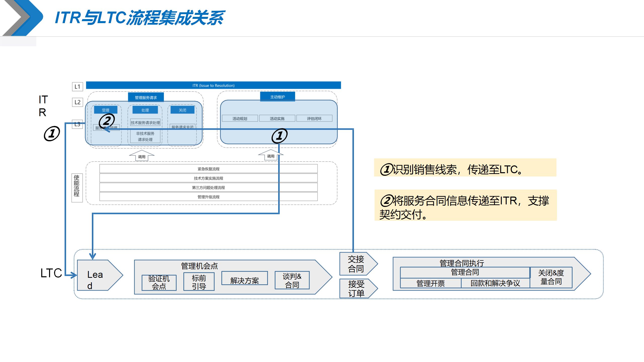This screenshot has height=362, width=644.
Task: Select the 处理 process header shape
Action: tap(145, 110)
